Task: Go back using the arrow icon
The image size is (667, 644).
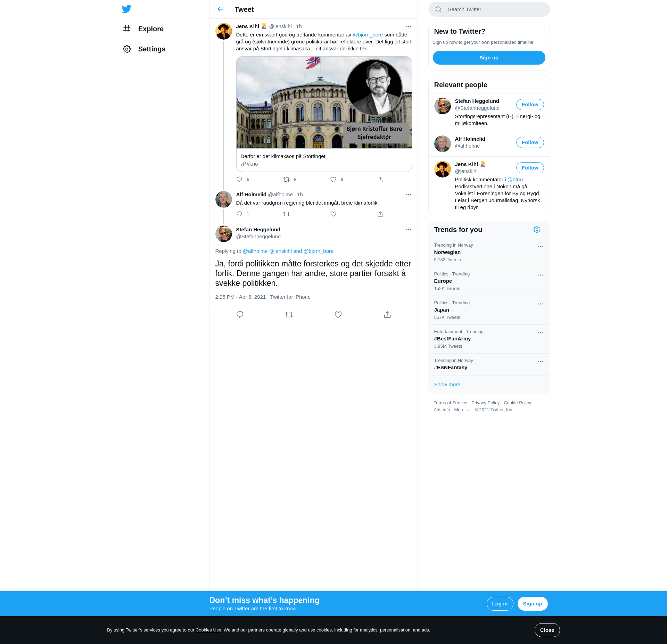Action: (220, 9)
